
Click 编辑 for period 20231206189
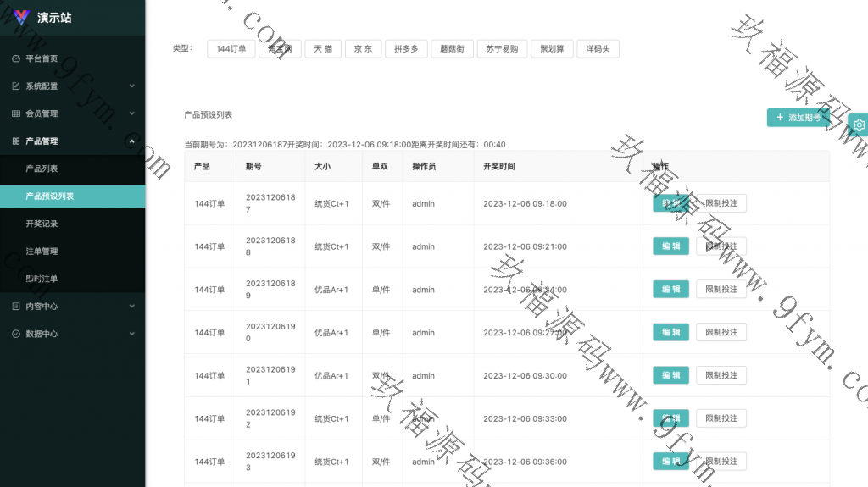pyautogui.click(x=670, y=290)
